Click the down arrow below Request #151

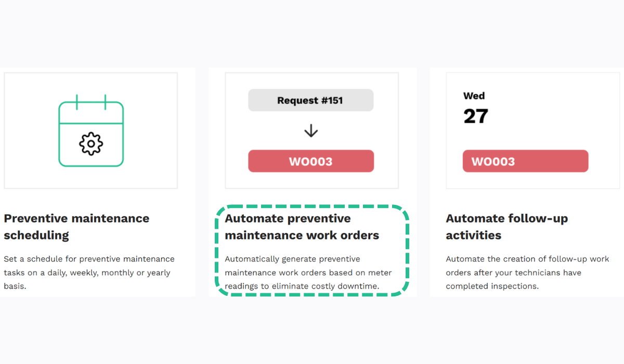click(311, 131)
